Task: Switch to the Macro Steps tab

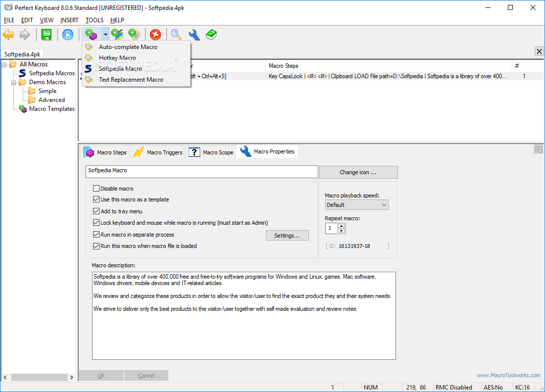Action: coord(105,152)
